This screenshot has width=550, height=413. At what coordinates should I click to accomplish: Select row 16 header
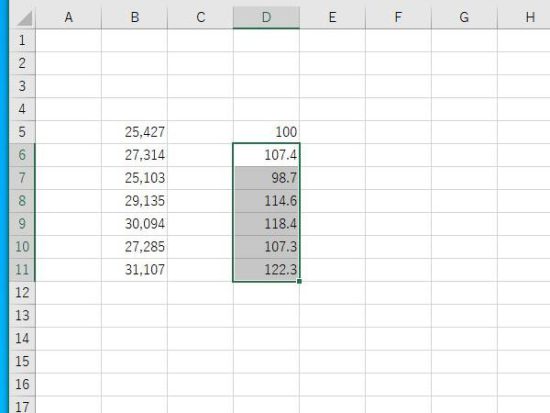pyautogui.click(x=22, y=385)
